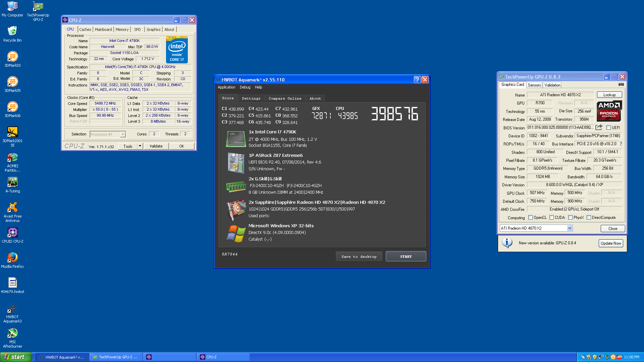The width and height of the screenshot is (644, 362).
Task: Switch to the Memory tab in CPU-Z
Action: click(122, 29)
